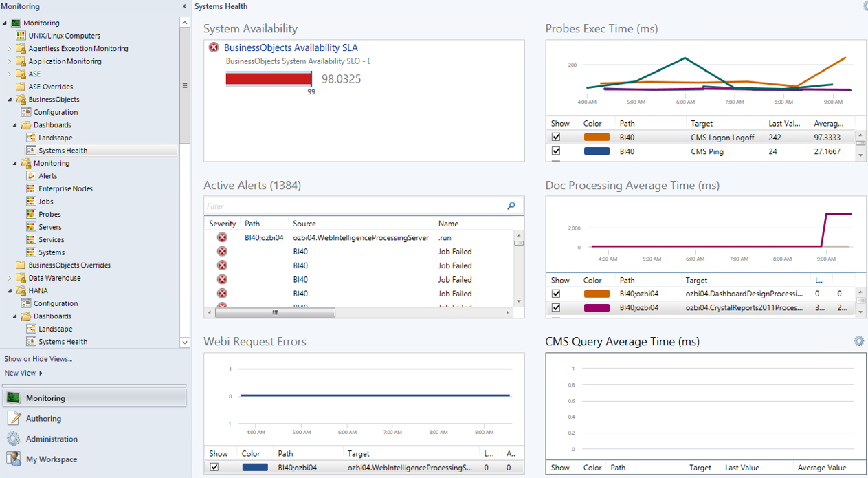
Task: Expand Application Monitoring folder
Action: (x=10, y=61)
